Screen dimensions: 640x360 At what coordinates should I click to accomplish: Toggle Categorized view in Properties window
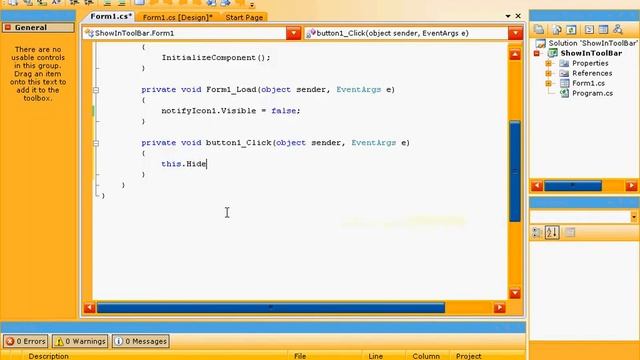(537, 233)
